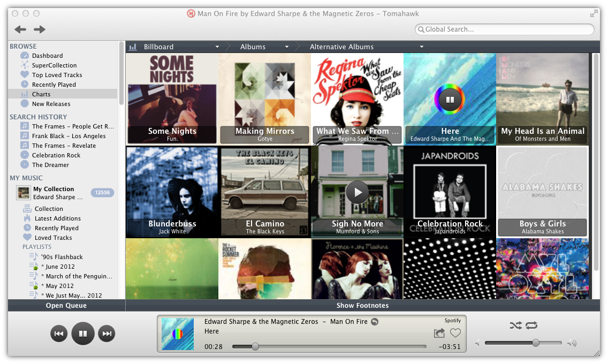Image resolution: width=608 pixels, height=364 pixels.
Task: Click the '90s Flashback playlist icon
Action: point(34,256)
